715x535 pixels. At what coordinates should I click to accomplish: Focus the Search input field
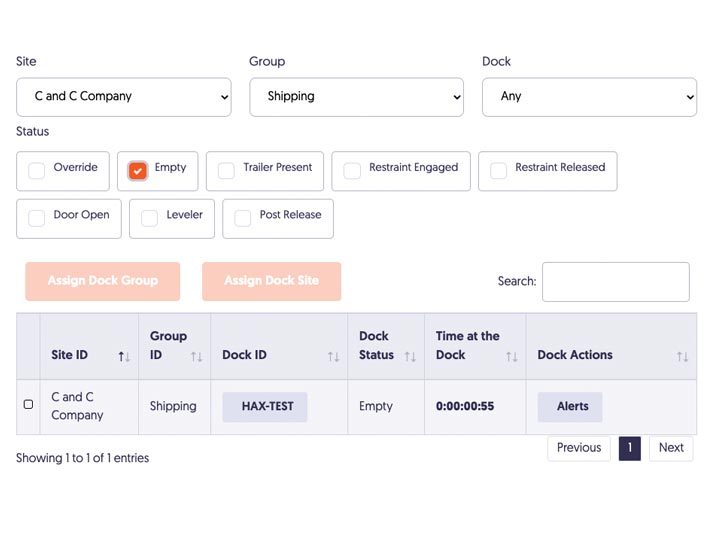(x=616, y=282)
